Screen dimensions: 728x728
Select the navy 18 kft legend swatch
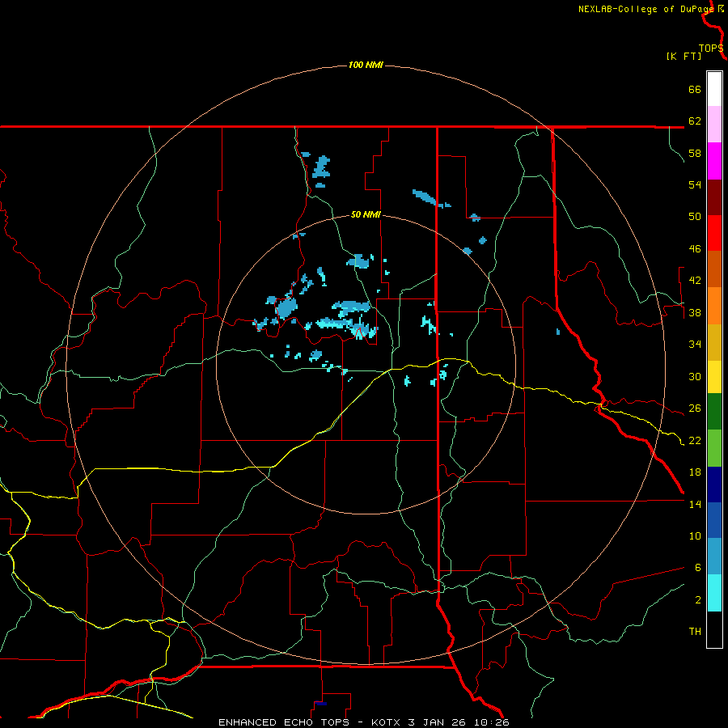click(x=714, y=485)
